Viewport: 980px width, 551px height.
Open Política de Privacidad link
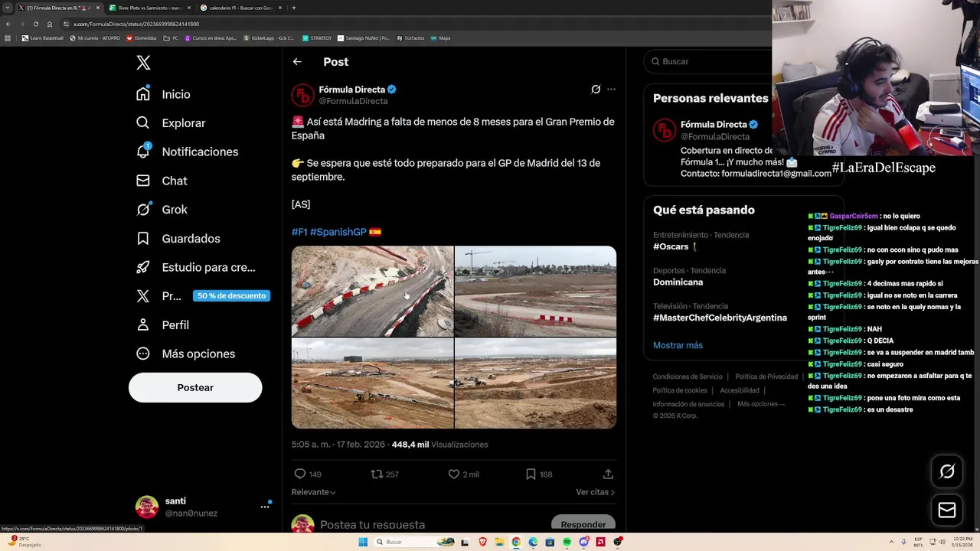point(766,377)
